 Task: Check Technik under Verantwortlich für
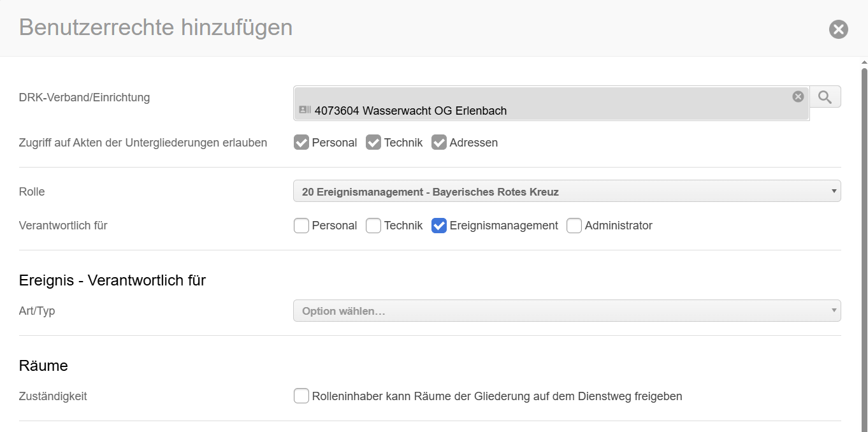click(x=373, y=226)
